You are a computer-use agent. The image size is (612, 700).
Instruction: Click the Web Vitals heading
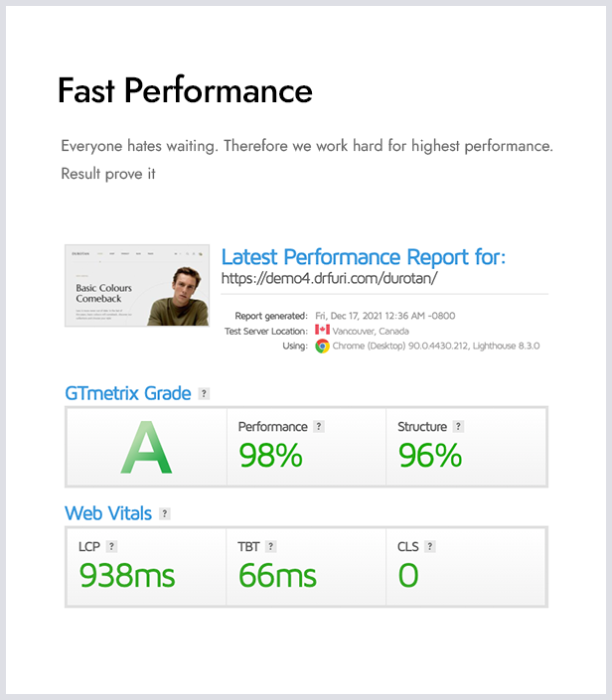tap(108, 513)
